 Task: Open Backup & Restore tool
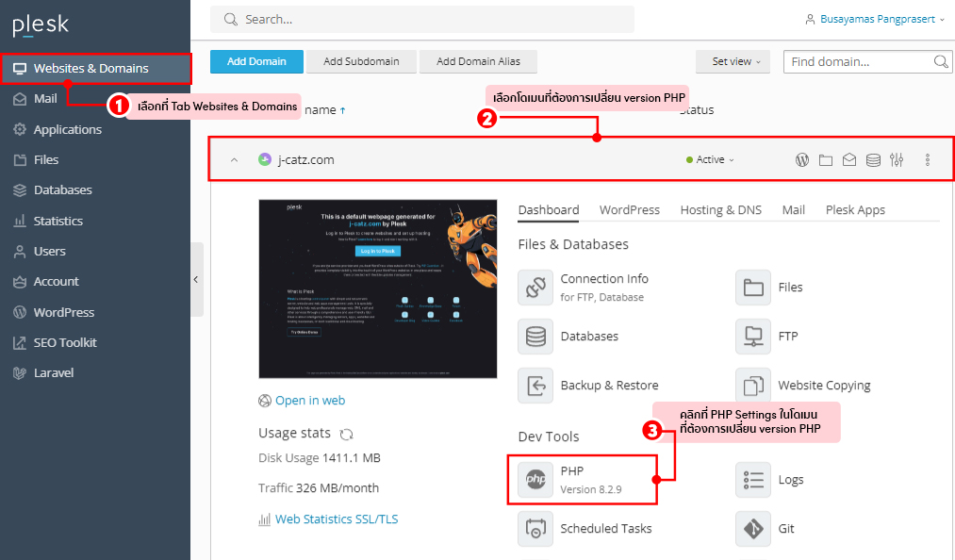(587, 386)
